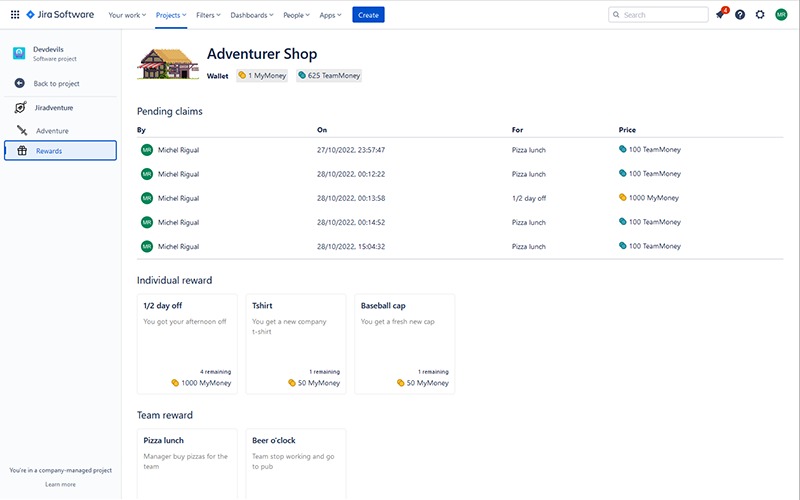
Task: Click the 'On' column header
Action: (322, 130)
